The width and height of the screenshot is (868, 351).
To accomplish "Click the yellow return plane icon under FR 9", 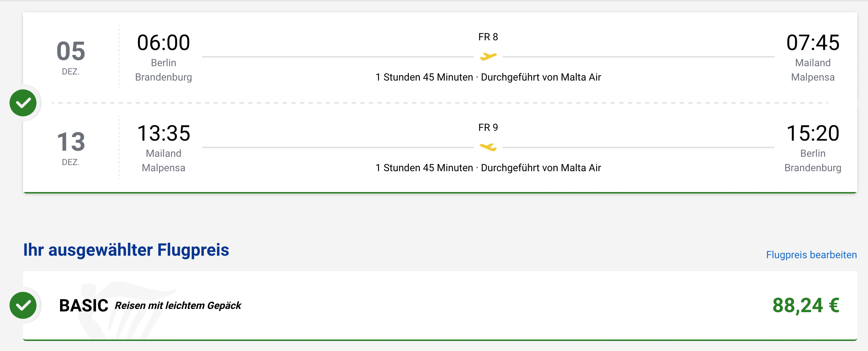I will click(488, 147).
